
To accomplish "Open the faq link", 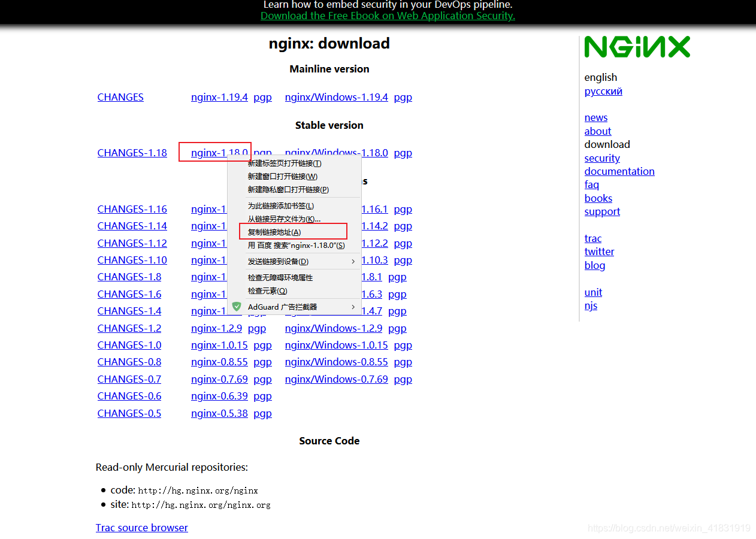I will [592, 184].
